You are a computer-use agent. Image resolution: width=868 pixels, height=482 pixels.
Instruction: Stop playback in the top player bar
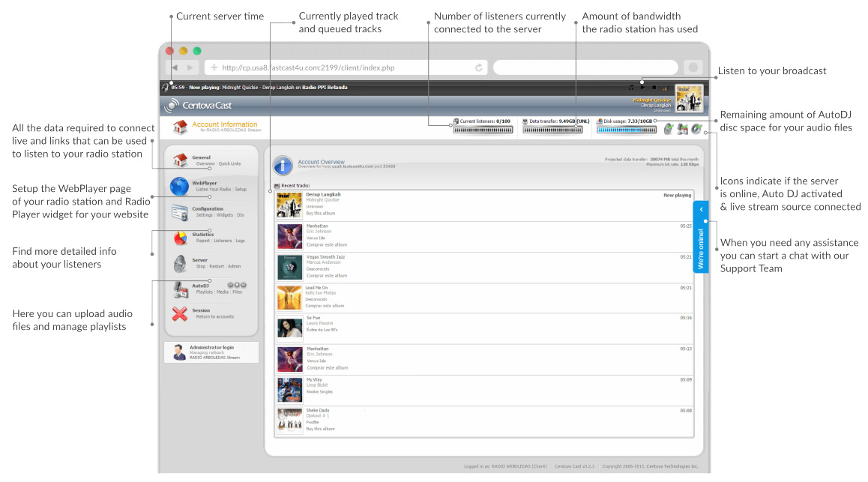coord(654,87)
